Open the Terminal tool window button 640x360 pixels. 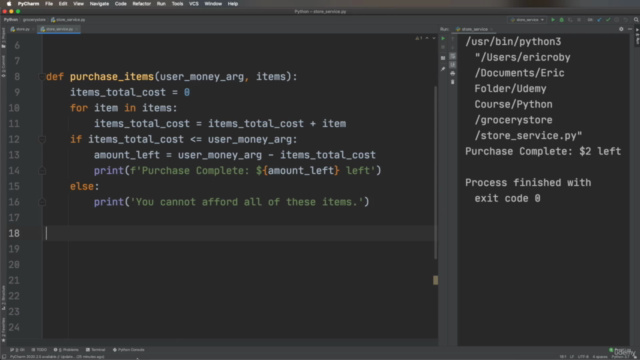click(96, 350)
